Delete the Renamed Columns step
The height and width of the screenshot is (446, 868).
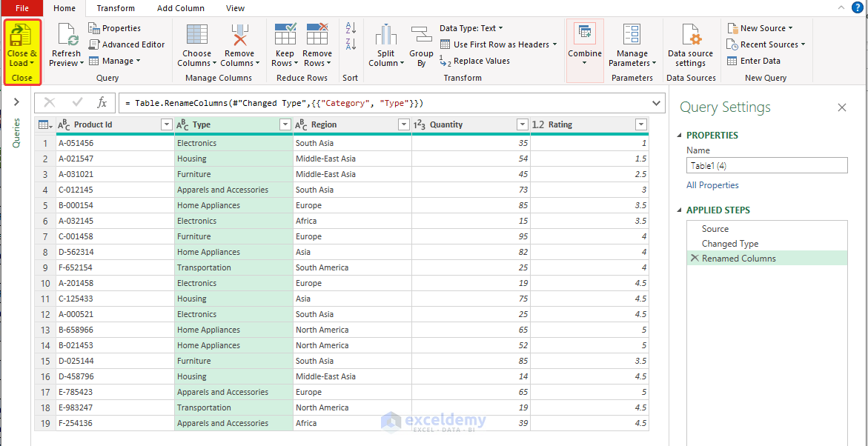coord(695,258)
